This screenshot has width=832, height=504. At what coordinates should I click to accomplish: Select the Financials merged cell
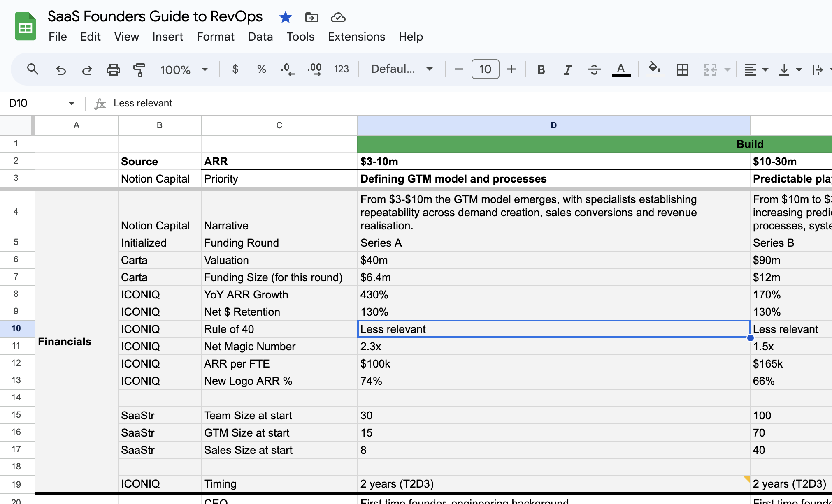(x=77, y=342)
